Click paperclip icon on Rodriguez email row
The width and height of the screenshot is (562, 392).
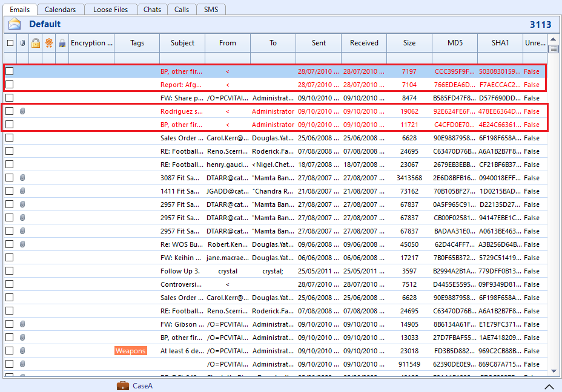tap(22, 111)
